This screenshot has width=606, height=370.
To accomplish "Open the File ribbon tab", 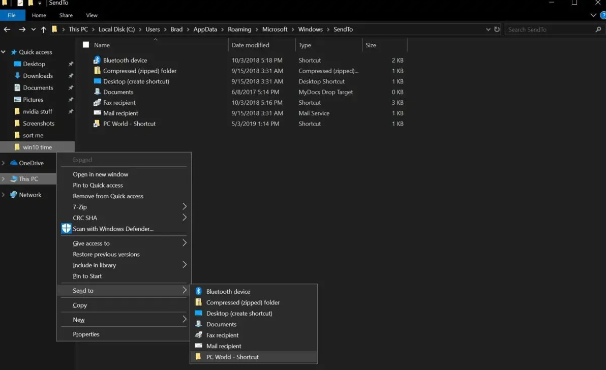I will 12,15.
